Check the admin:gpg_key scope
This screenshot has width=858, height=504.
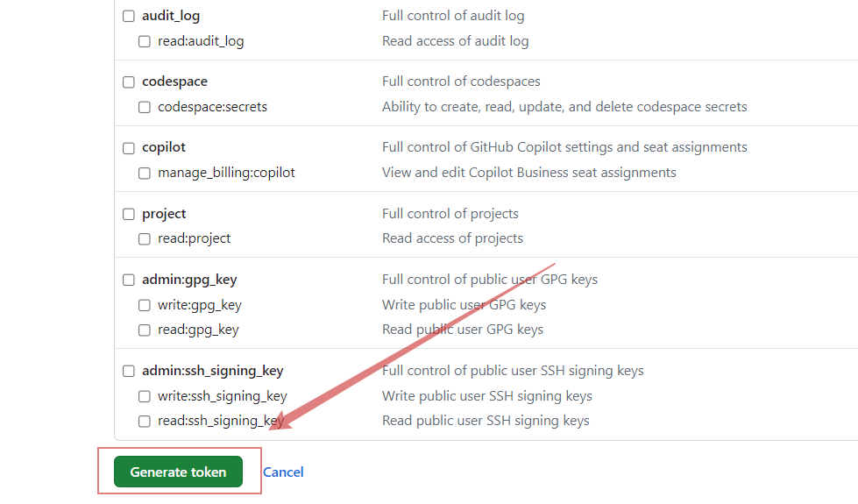click(129, 280)
